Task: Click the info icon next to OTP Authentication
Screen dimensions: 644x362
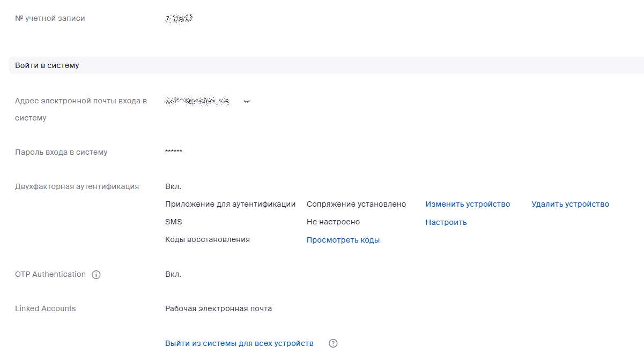Action: (96, 275)
